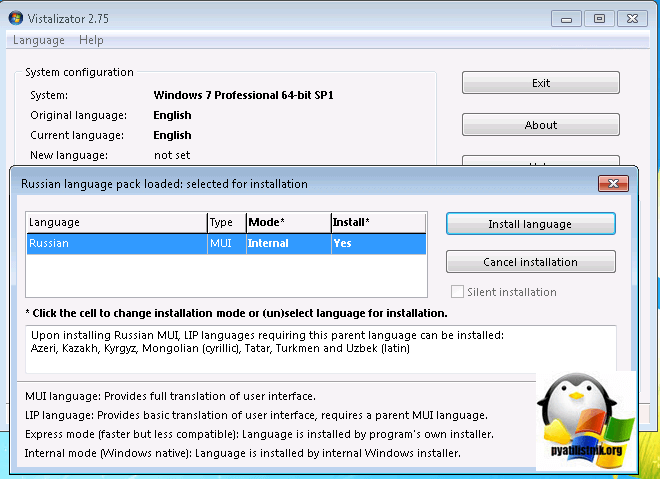Click the MUI type cell
Screen dimensions: 660x479
click(227, 243)
